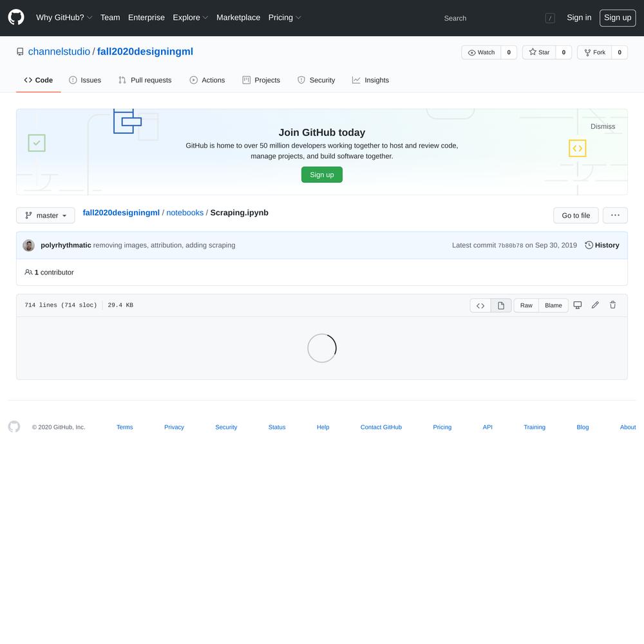Open the Raw file view
This screenshot has height=644, width=644.
[526, 305]
